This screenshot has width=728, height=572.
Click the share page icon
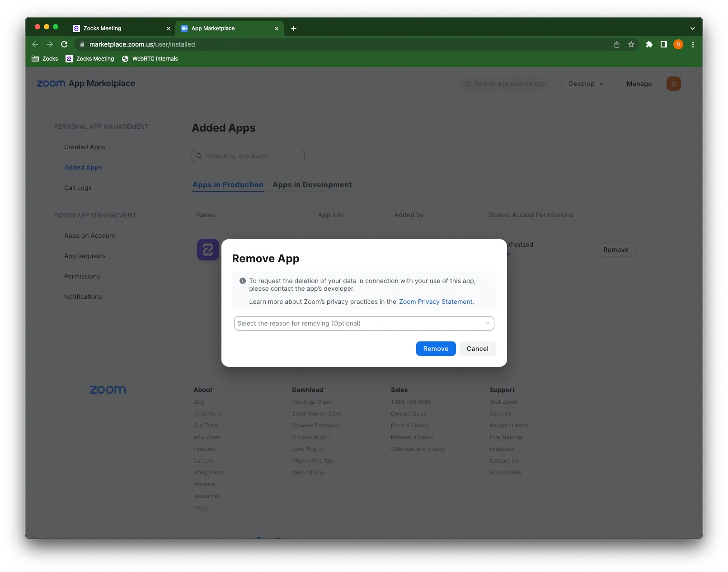617,44
